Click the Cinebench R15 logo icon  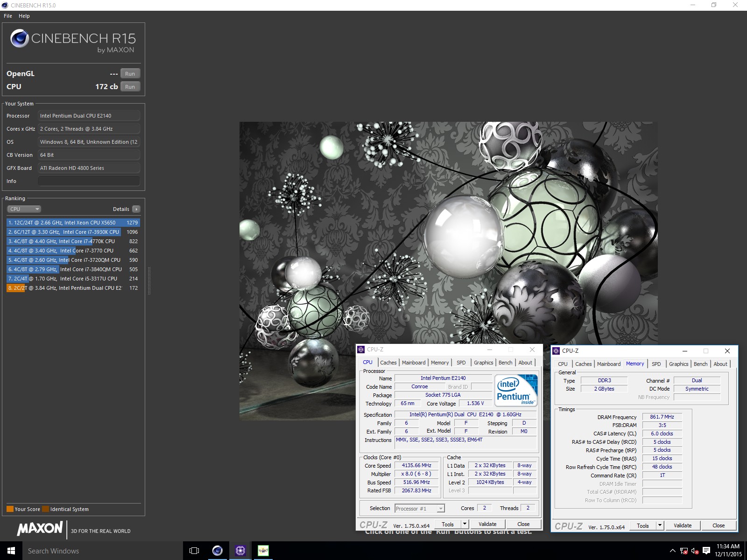coord(20,38)
